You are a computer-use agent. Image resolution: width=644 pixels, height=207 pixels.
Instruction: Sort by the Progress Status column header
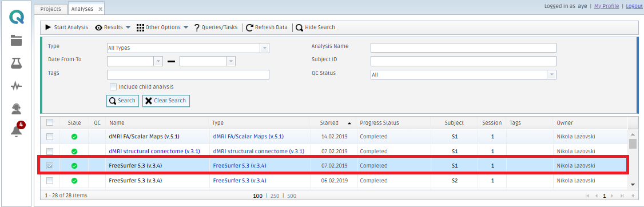(x=380, y=123)
